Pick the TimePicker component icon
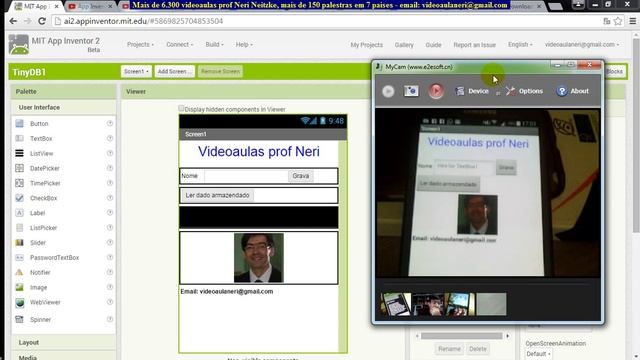 tap(19, 183)
